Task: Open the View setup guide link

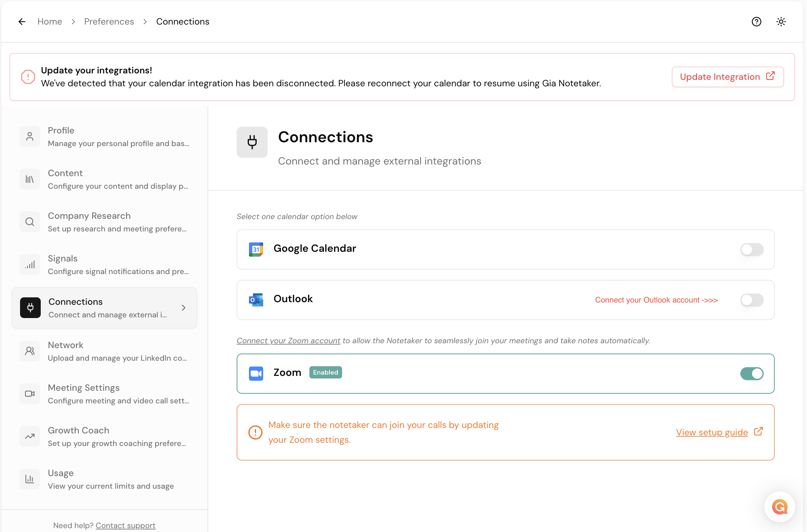Action: [x=711, y=432]
